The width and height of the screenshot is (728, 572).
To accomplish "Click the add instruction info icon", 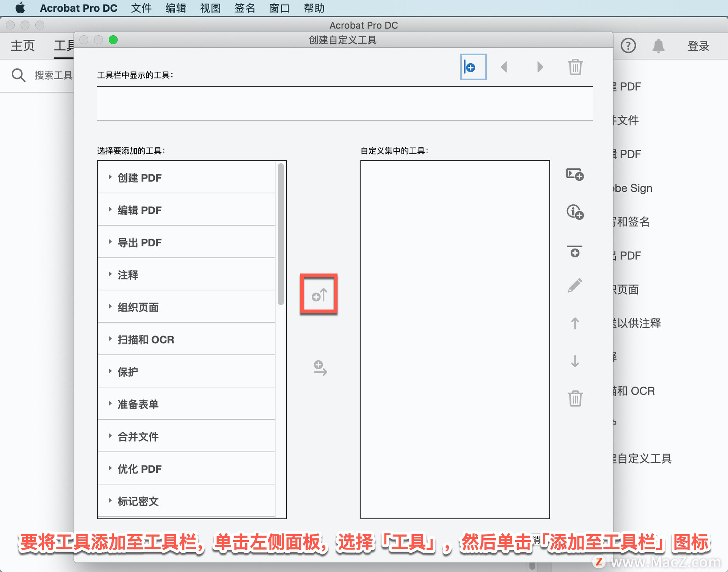I will (575, 212).
